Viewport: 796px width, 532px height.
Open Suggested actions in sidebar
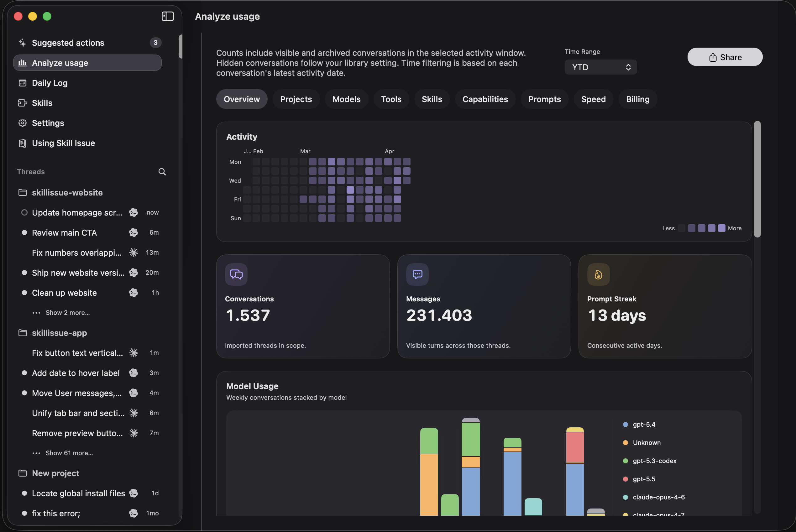[x=87, y=43]
